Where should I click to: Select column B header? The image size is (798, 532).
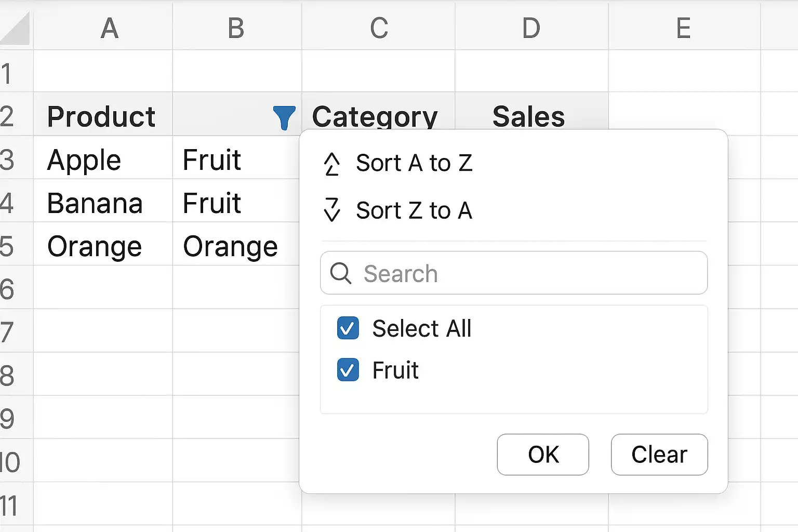click(x=237, y=28)
